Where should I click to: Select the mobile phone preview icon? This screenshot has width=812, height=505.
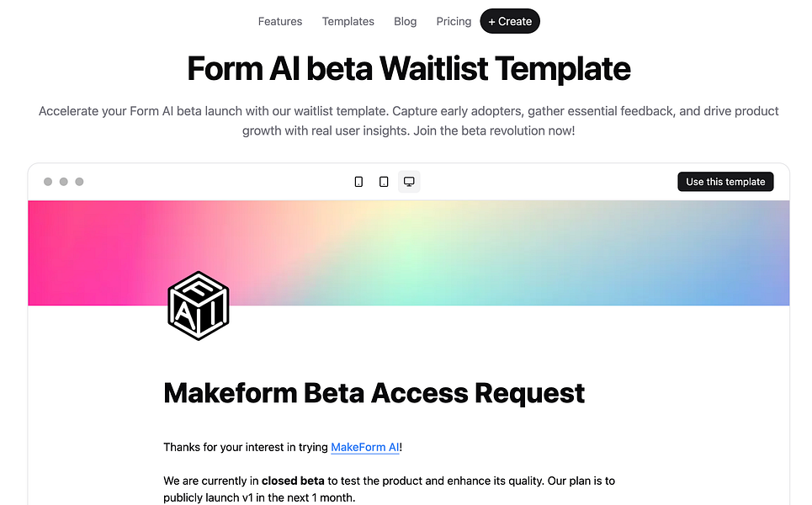click(358, 181)
